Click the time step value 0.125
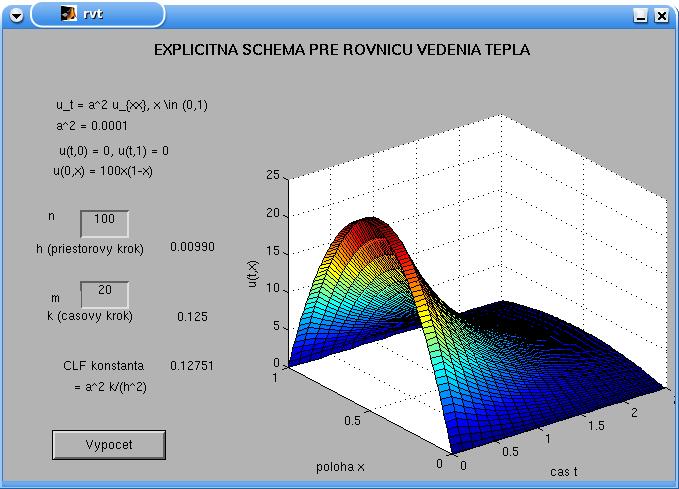Screen dimensions: 679x489 (192, 317)
